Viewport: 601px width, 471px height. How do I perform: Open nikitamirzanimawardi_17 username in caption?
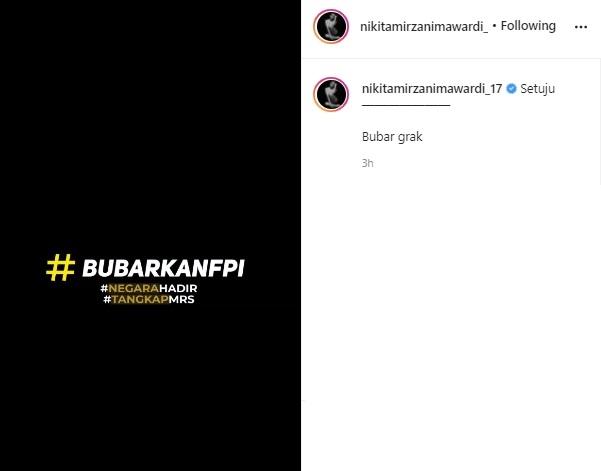click(x=432, y=89)
